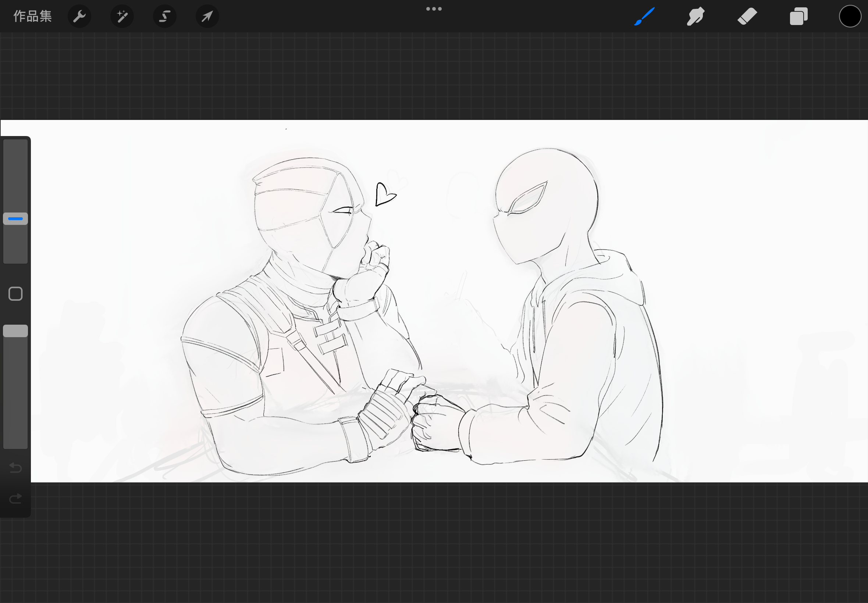The image size is (868, 603).
Task: Open the Layers panel
Action: tap(798, 16)
